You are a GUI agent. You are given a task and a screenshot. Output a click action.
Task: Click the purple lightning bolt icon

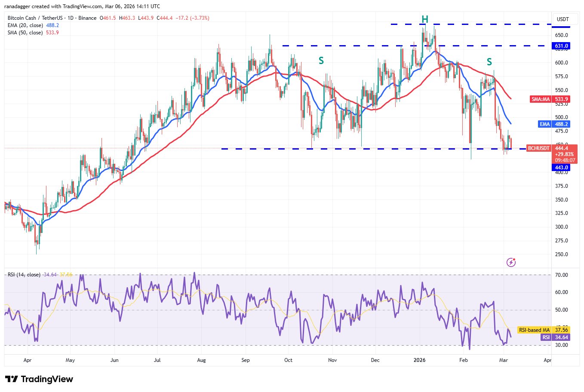tap(511, 262)
